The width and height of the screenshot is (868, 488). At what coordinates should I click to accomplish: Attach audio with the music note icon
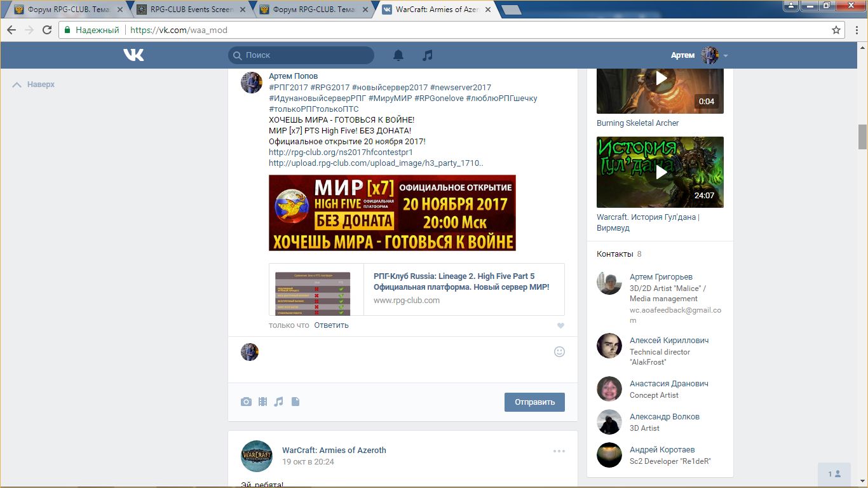pos(278,402)
